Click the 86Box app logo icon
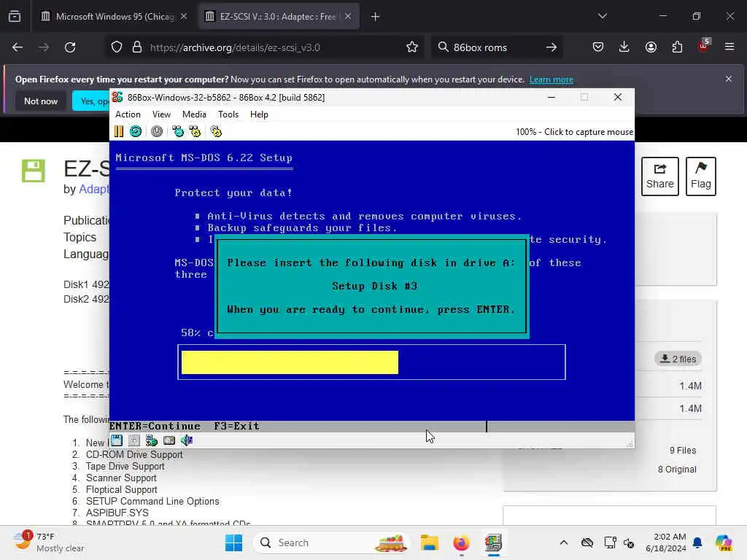This screenshot has width=747, height=560. [x=117, y=97]
